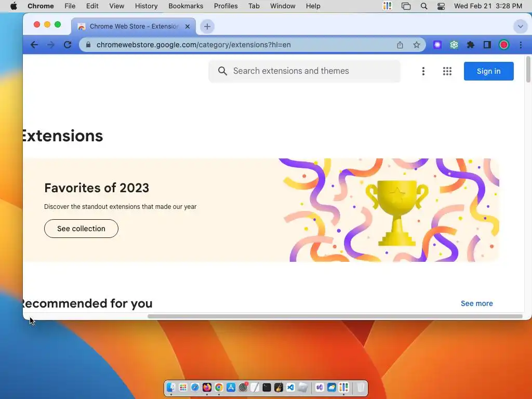This screenshot has height=399, width=532.
Task: Open the Apple menu
Action: 14,6
